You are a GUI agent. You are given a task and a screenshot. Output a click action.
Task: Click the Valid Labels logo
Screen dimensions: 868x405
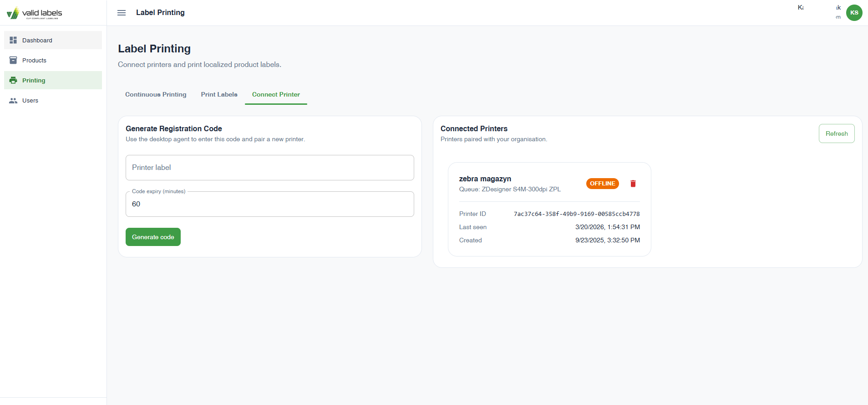click(35, 13)
